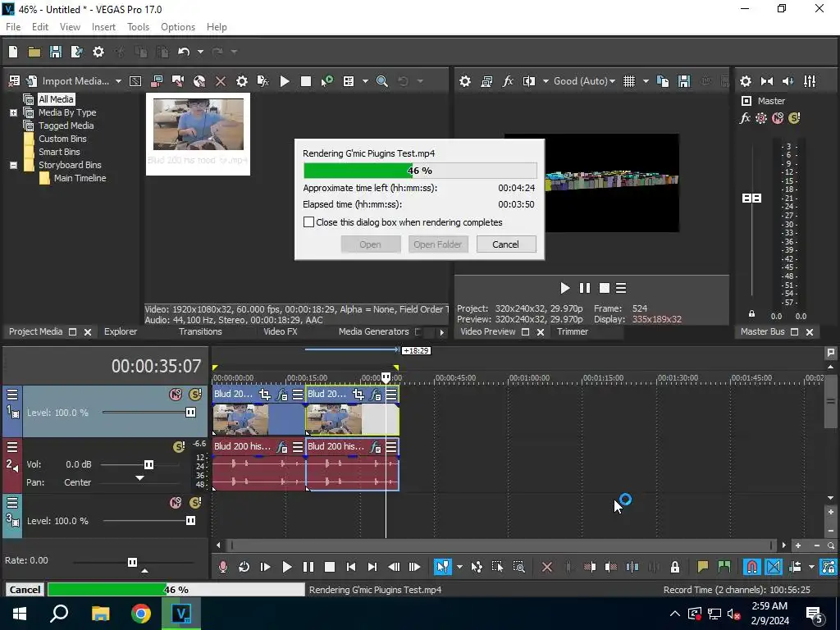Image resolution: width=840 pixels, height=630 pixels.
Task: Open the edit tool dropdown arrow
Action: coord(459,567)
